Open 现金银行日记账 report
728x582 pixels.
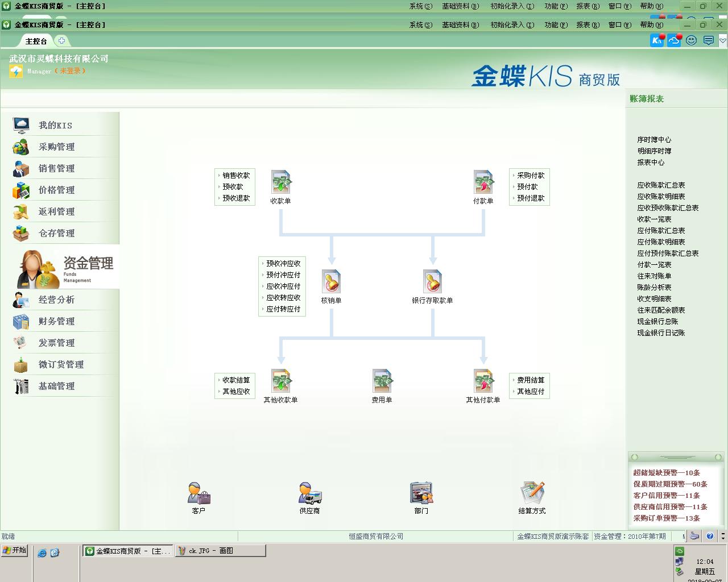tap(661, 333)
